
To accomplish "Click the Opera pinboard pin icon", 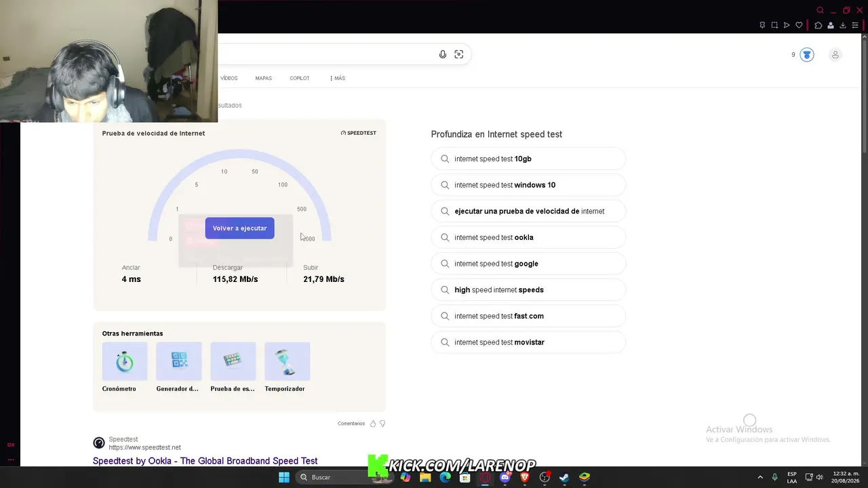I will [762, 25].
